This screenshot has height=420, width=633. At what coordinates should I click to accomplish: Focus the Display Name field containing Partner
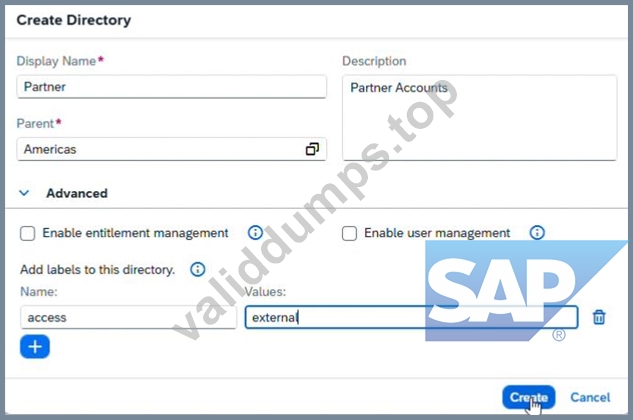coord(172,86)
